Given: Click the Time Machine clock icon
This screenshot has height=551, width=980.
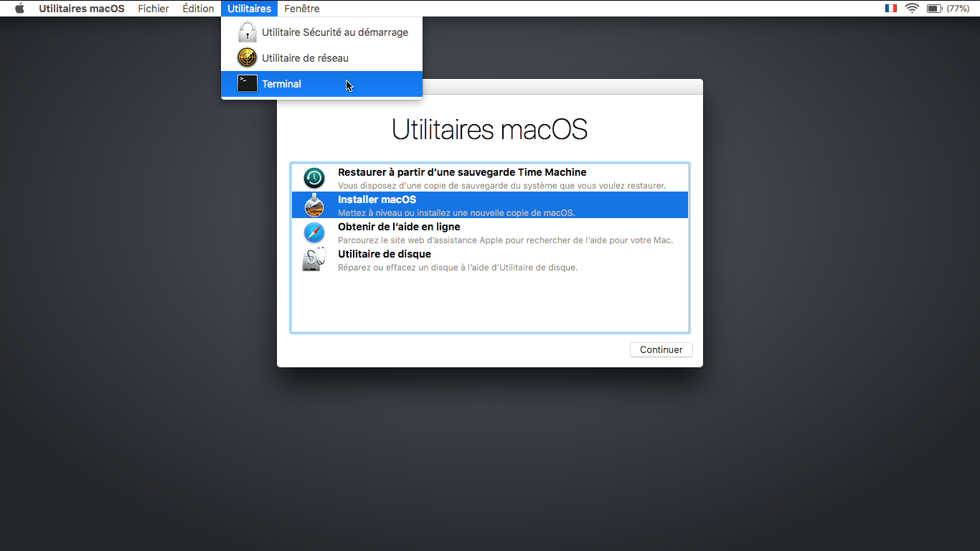Looking at the screenshot, I should coord(314,178).
